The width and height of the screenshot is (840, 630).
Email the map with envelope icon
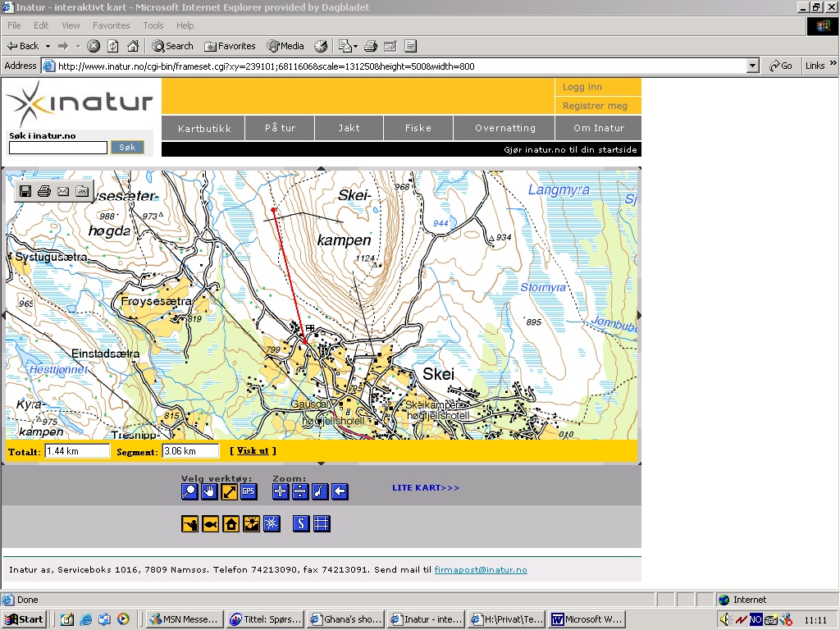63,191
